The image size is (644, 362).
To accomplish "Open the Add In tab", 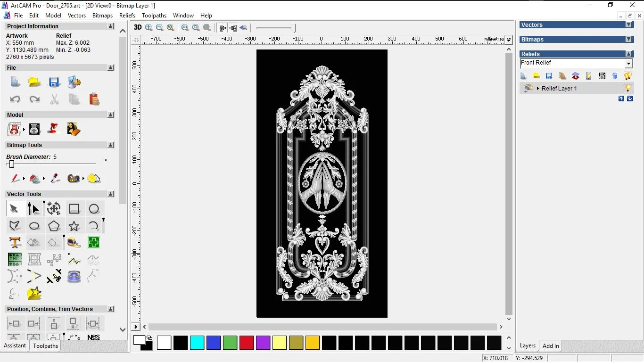I will (551, 346).
